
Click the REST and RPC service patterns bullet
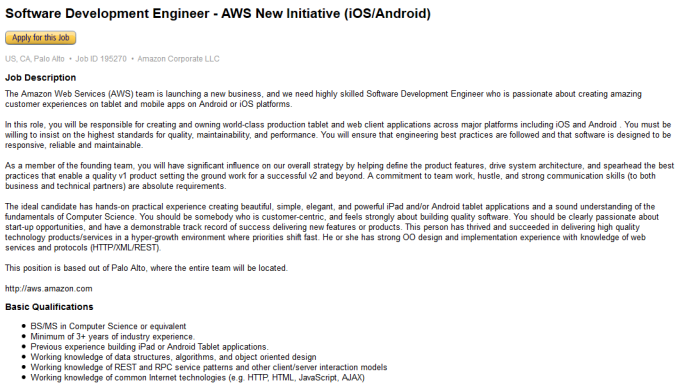(x=209, y=368)
